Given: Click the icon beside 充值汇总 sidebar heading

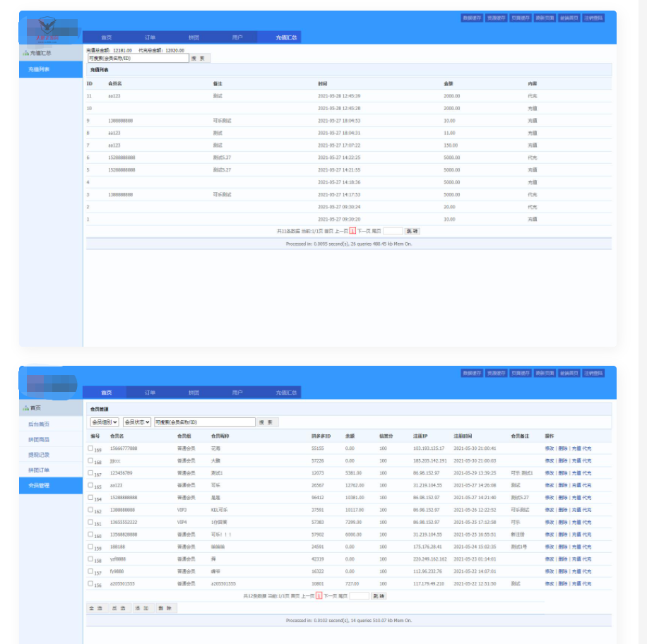Looking at the screenshot, I should click(25, 53).
